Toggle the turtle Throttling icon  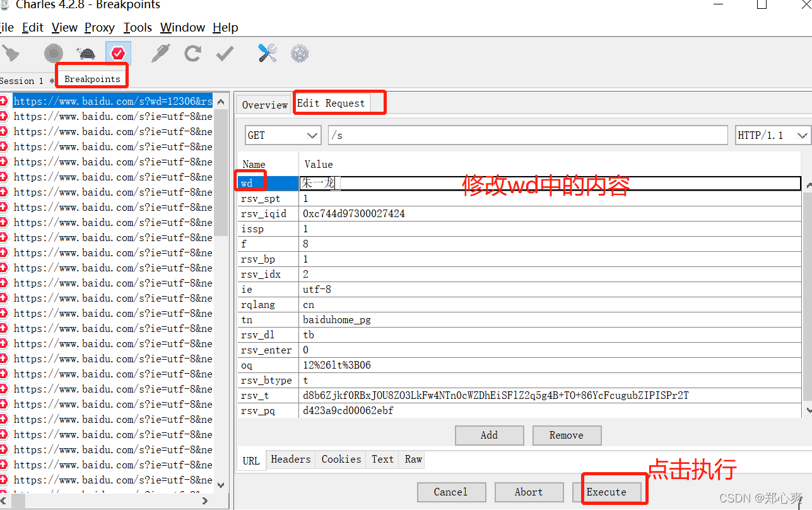tap(85, 54)
